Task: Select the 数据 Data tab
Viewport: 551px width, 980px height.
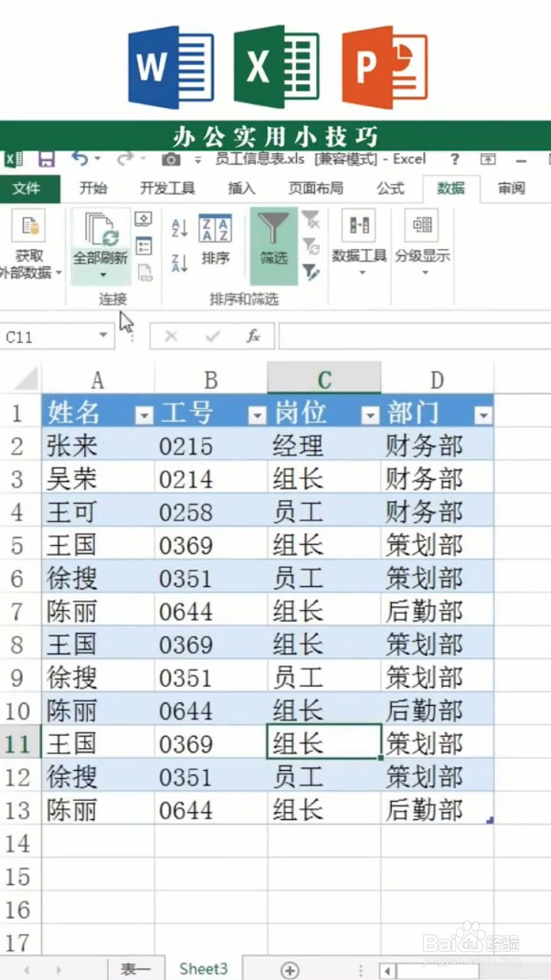Action: (452, 188)
